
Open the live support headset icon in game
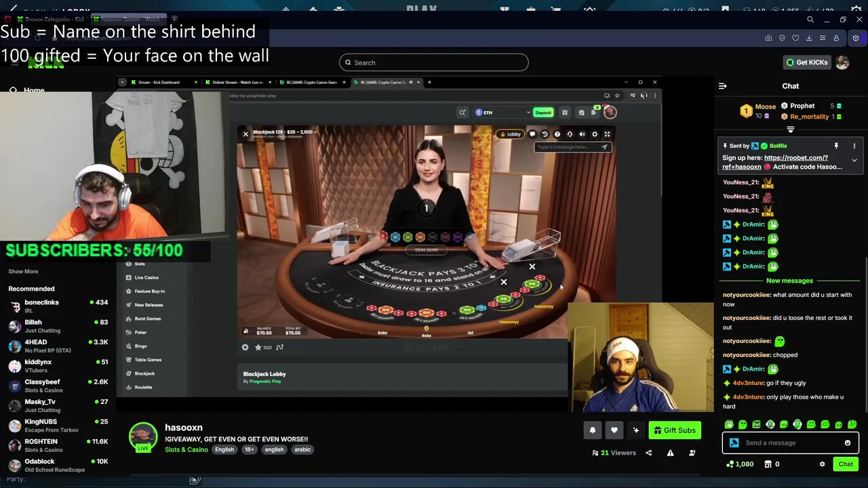(570, 134)
